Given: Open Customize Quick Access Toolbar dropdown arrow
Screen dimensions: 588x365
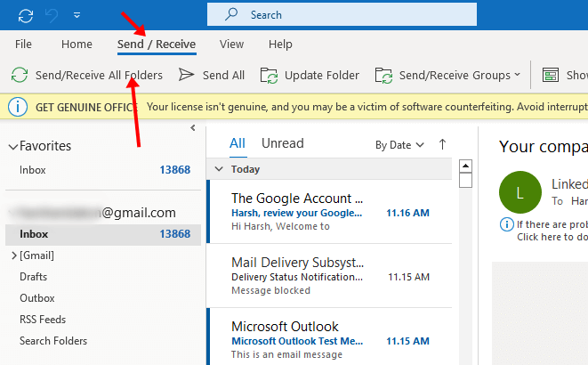Looking at the screenshot, I should (77, 15).
